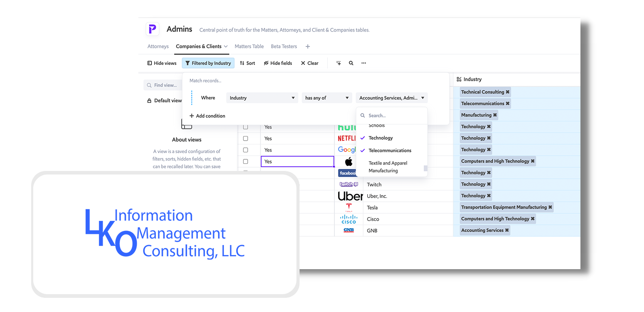Tick the checkbox in the Google row
Viewport: 644px width, 312px height.
[246, 150]
